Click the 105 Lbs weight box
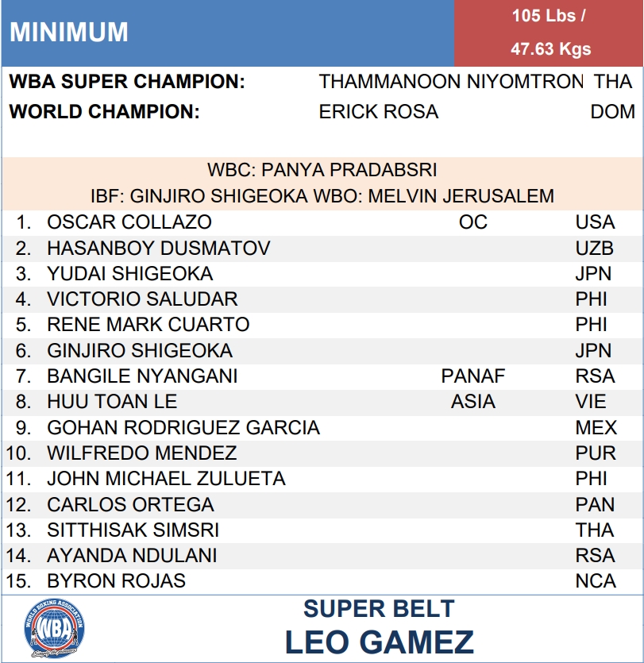The height and width of the screenshot is (663, 644). pos(549,33)
